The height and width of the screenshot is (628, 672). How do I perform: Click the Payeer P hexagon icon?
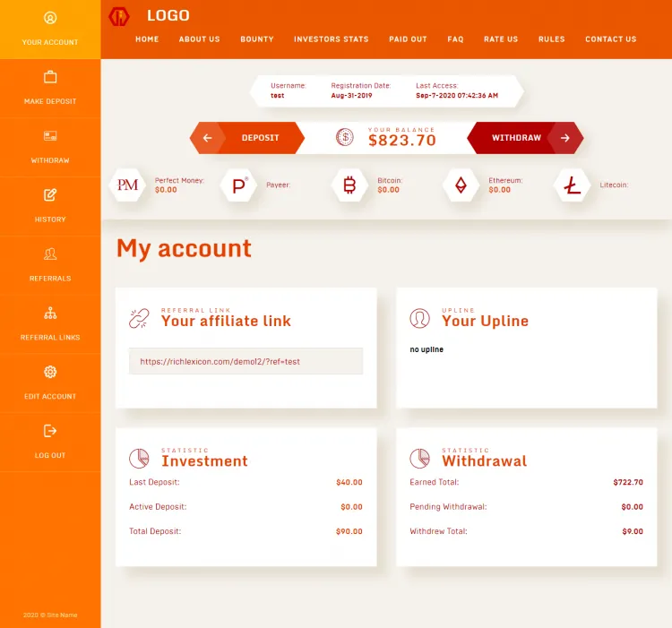tap(238, 185)
